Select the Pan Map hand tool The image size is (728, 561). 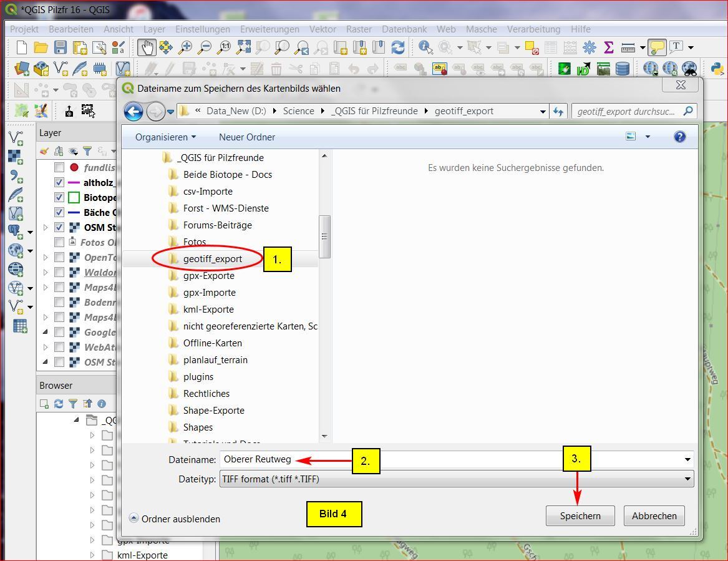pyautogui.click(x=146, y=47)
